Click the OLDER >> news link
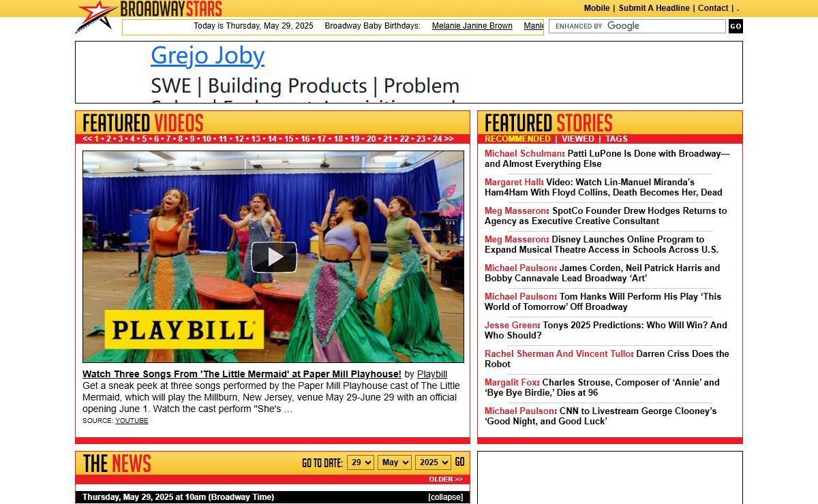 (x=446, y=479)
